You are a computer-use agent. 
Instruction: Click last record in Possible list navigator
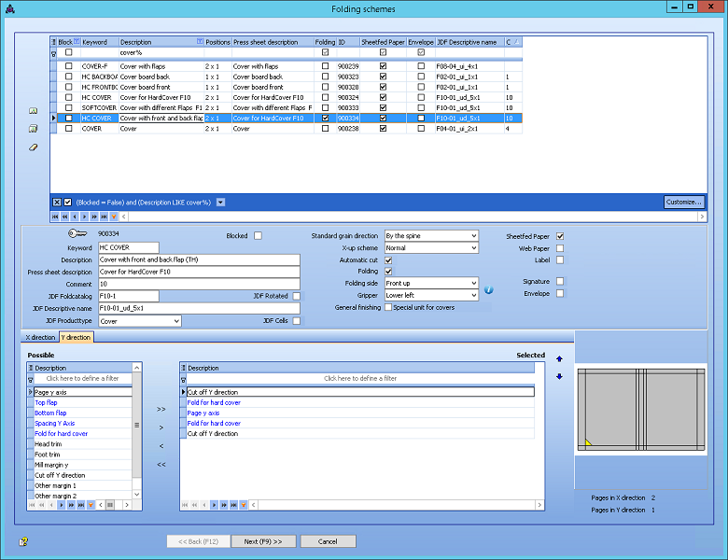pos(81,505)
